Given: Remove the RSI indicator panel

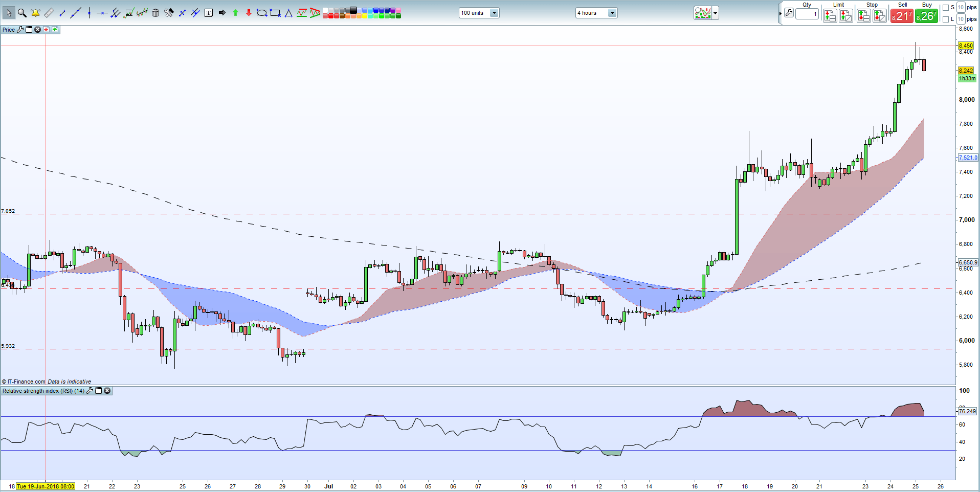Looking at the screenshot, I should [107, 391].
